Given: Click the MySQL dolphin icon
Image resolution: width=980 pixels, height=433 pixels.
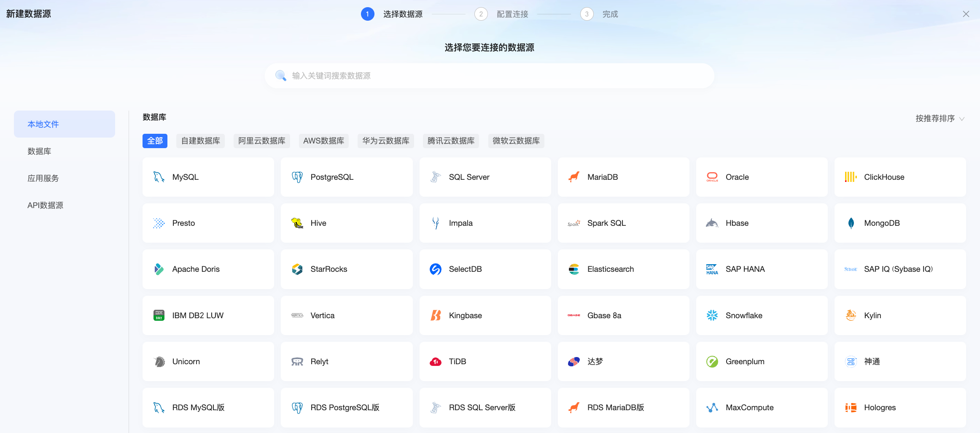Looking at the screenshot, I should 159,177.
